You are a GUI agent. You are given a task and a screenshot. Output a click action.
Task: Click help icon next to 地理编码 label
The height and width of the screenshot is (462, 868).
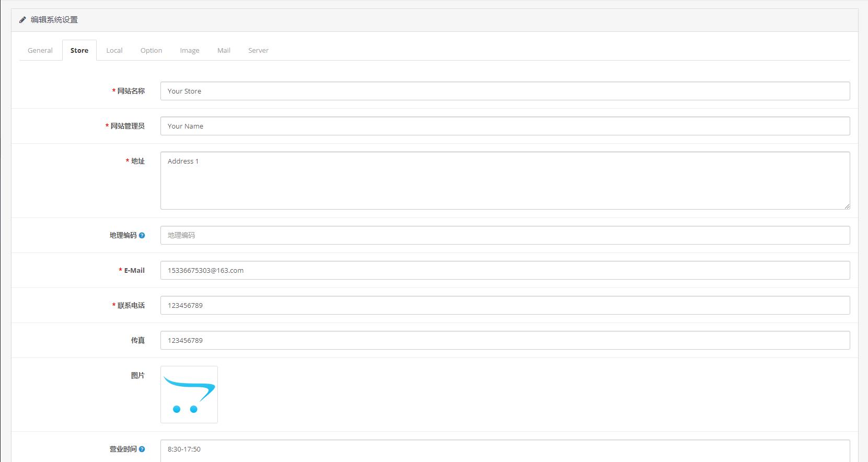tap(142, 236)
